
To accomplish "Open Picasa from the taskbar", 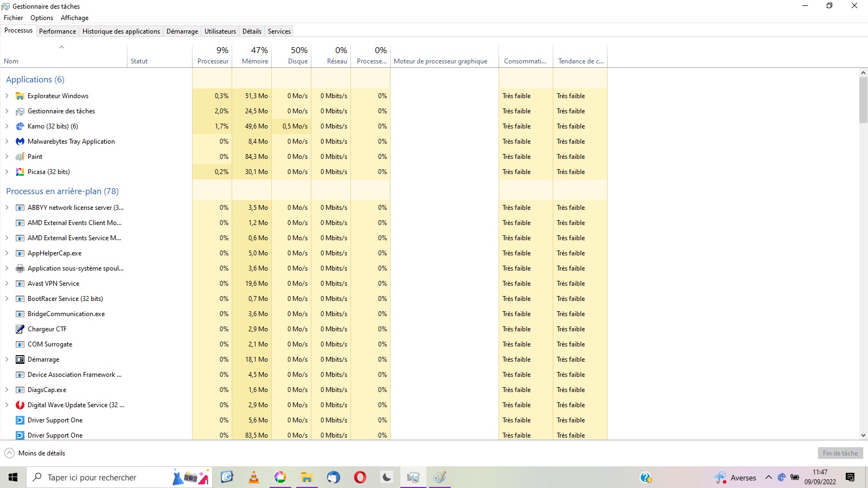I will pos(280,477).
